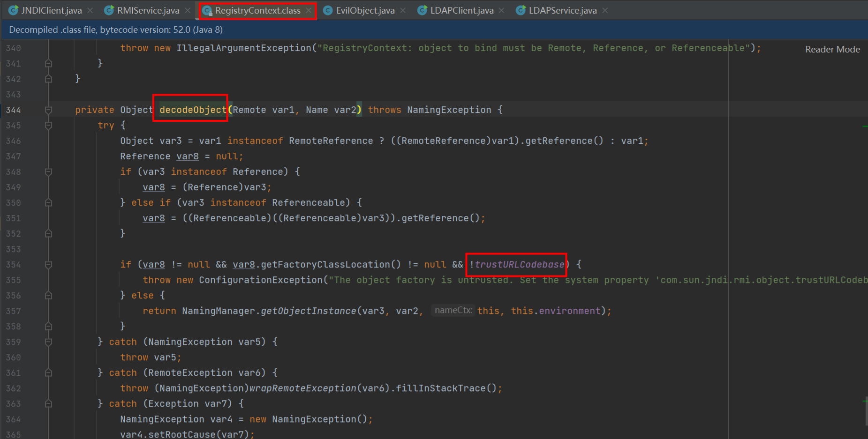Open the EvilObject.java tab
868x439 pixels.
[x=365, y=10]
